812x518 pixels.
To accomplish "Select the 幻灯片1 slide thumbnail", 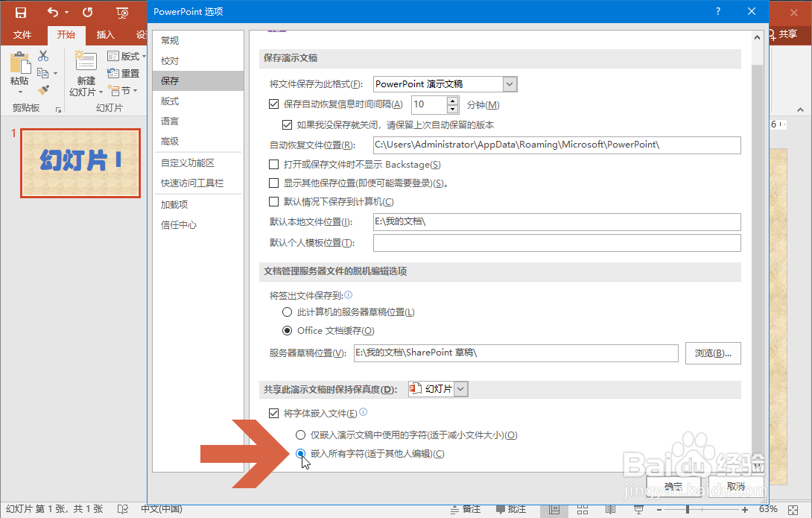I will coord(80,164).
